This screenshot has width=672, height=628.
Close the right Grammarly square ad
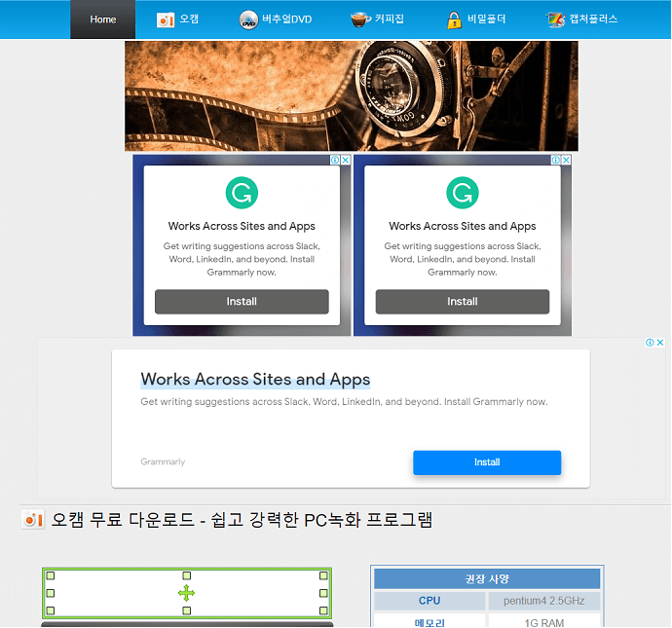pos(566,160)
